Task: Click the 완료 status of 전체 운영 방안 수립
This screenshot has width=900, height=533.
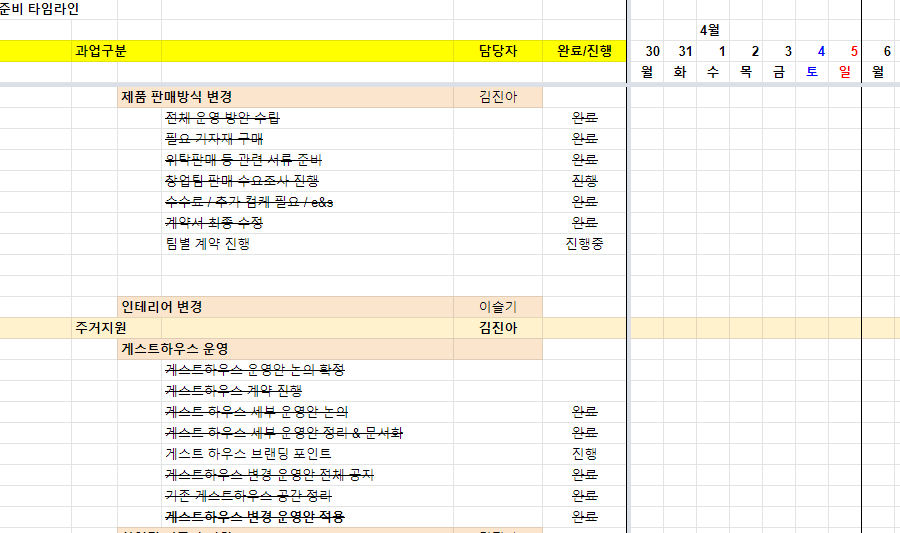Action: pos(584,118)
